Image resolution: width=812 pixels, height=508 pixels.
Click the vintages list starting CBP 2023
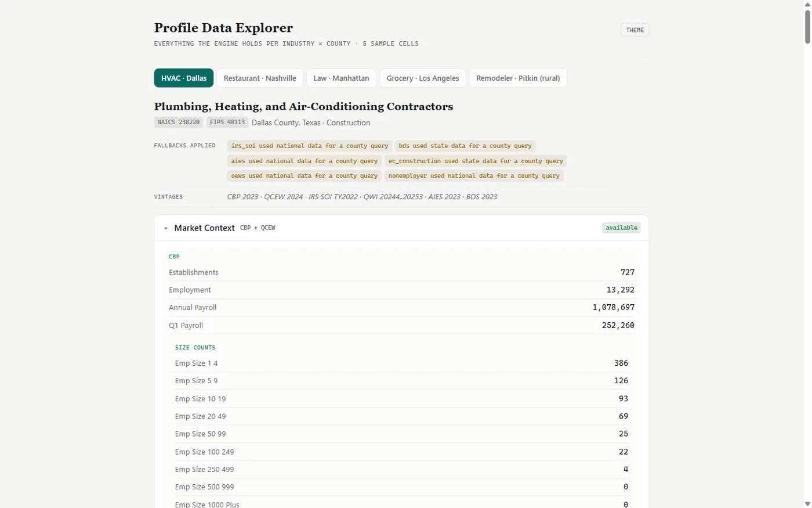[362, 197]
